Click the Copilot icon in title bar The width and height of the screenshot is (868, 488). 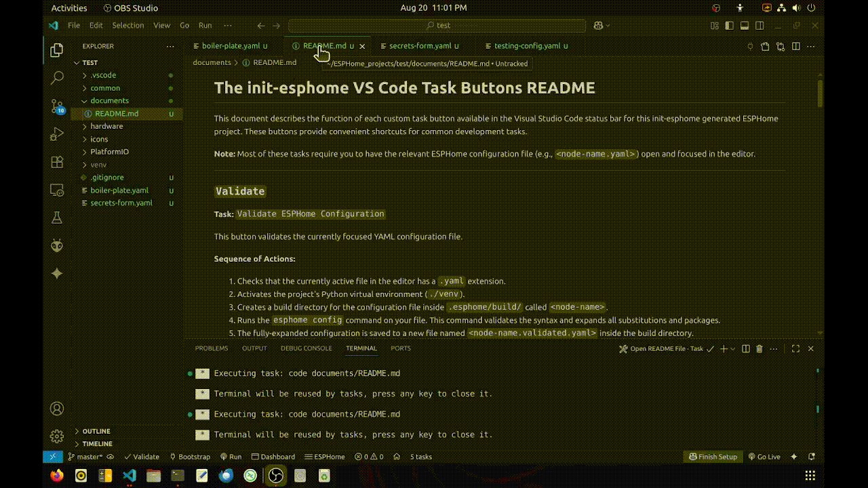click(598, 25)
